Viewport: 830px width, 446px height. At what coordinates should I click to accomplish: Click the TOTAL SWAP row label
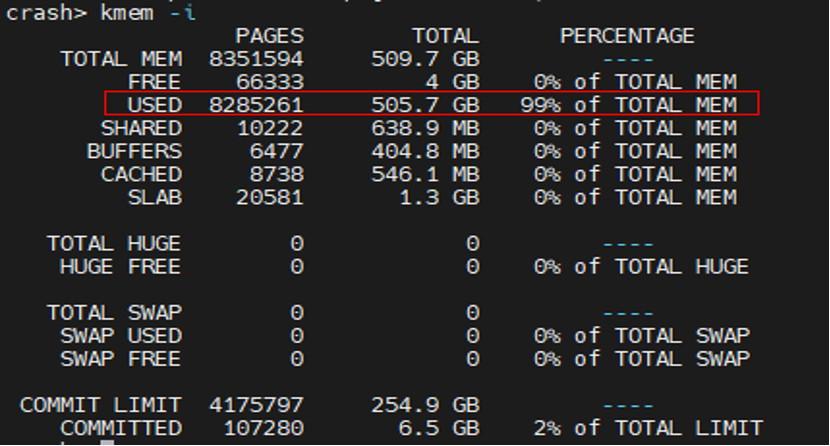tap(114, 313)
